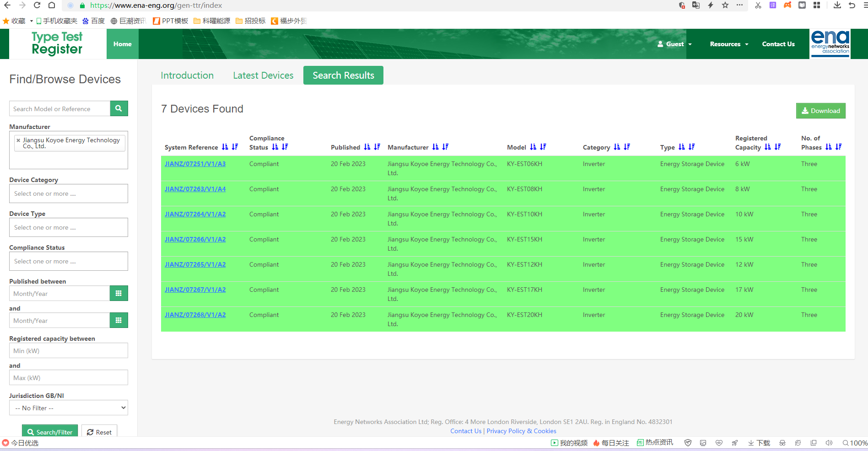Sort Type column ascending

(682, 147)
